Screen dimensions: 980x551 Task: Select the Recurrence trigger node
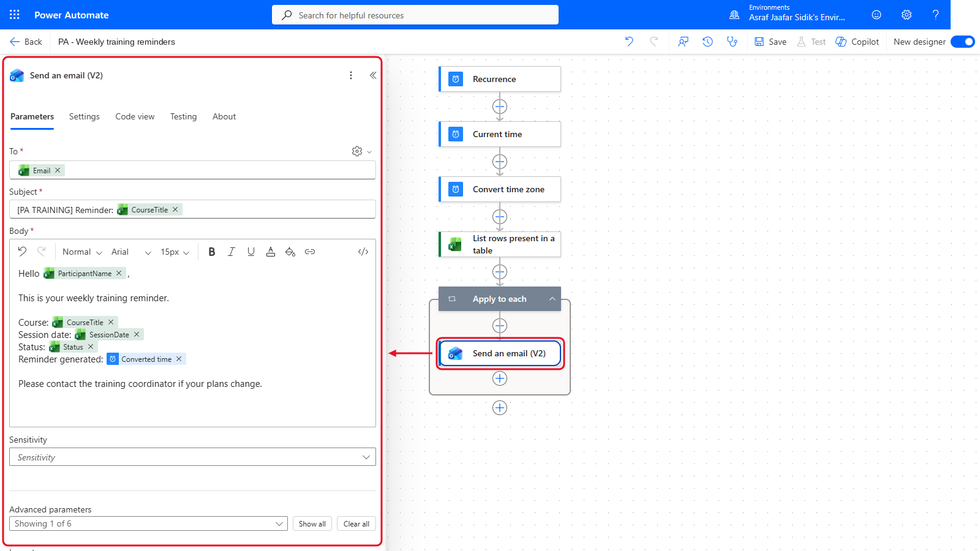click(500, 79)
